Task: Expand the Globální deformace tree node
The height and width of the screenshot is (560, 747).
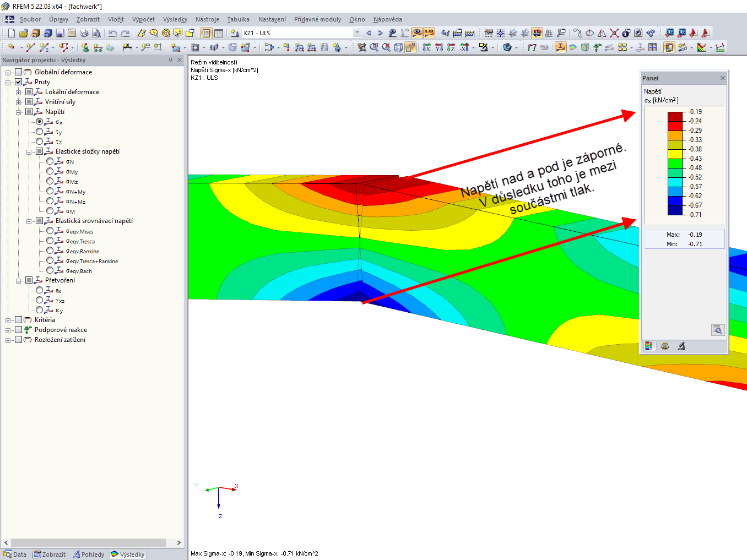Action: (8, 73)
